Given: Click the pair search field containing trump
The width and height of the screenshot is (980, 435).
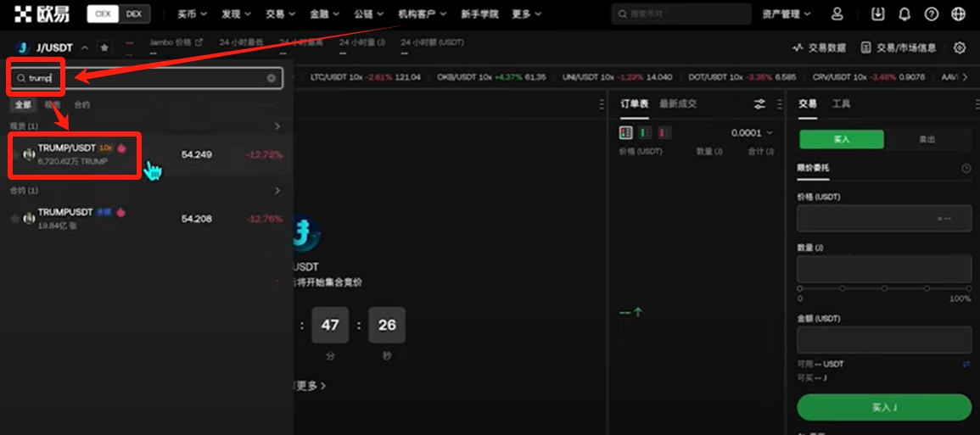Looking at the screenshot, I should click(146, 78).
